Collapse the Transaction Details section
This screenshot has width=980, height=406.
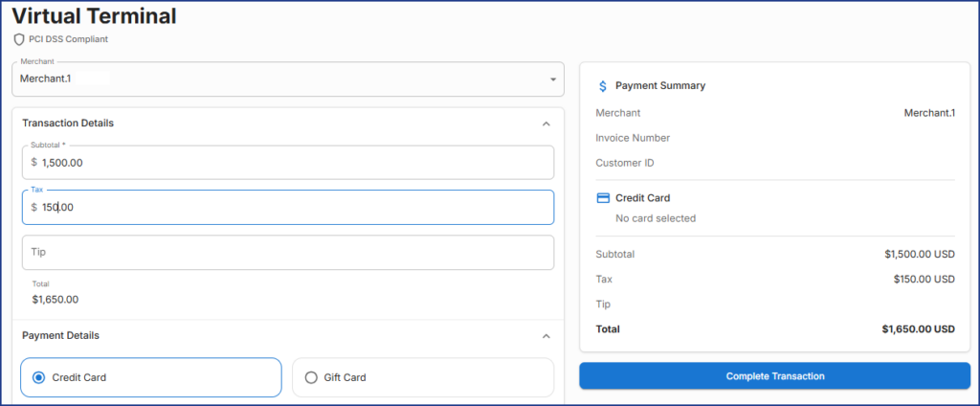546,124
